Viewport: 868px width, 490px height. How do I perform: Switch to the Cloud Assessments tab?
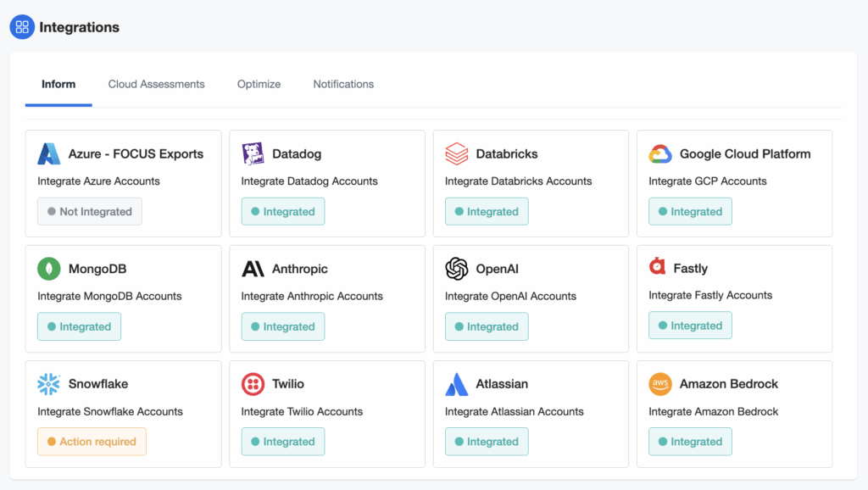click(156, 84)
